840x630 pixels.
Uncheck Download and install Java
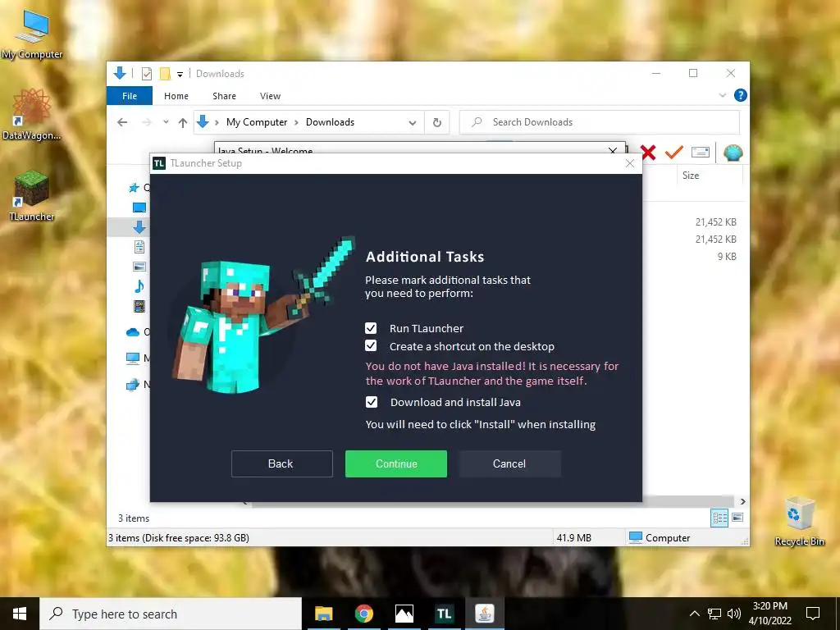tap(372, 402)
